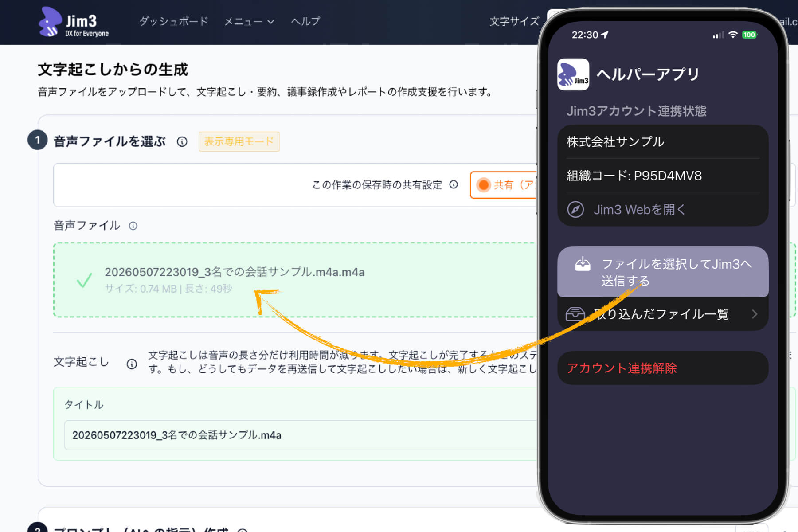Tap ファイルを選択してJim3へ送信する button
Viewport: 798px width, 532px height.
pyautogui.click(x=663, y=272)
